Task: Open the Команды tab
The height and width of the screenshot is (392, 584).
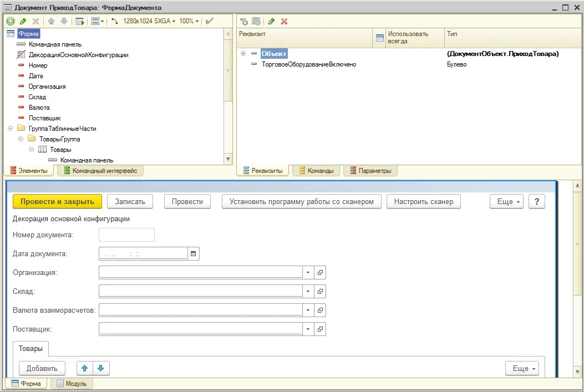Action: point(316,171)
